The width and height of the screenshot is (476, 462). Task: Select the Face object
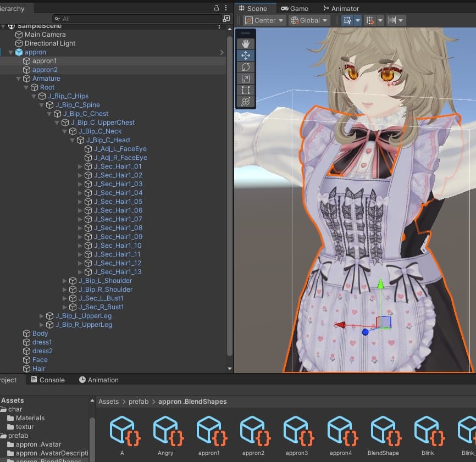coord(40,360)
